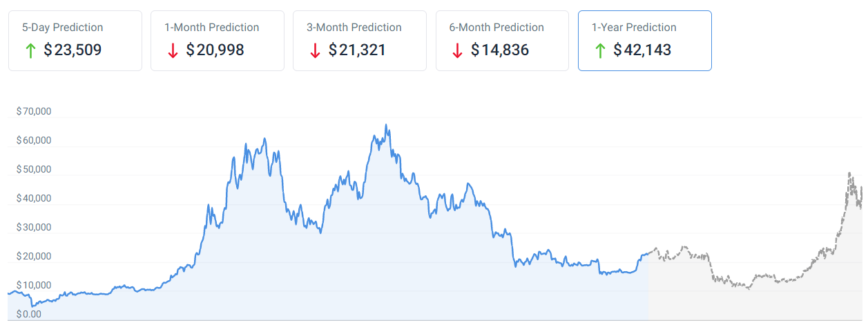Image resolution: width=868 pixels, height=325 pixels.
Task: Choose the 6-Month Prediction label
Action: click(x=496, y=28)
